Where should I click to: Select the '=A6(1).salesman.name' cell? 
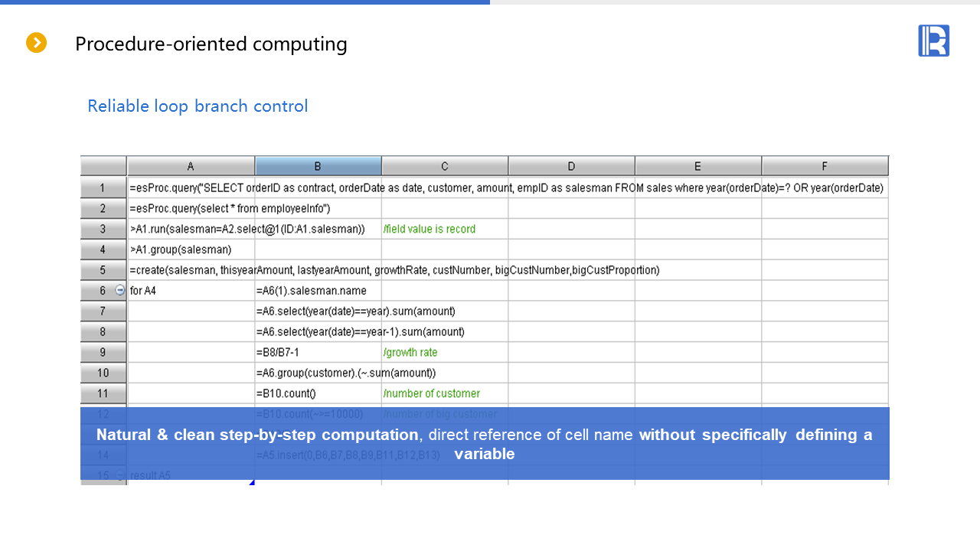(318, 291)
